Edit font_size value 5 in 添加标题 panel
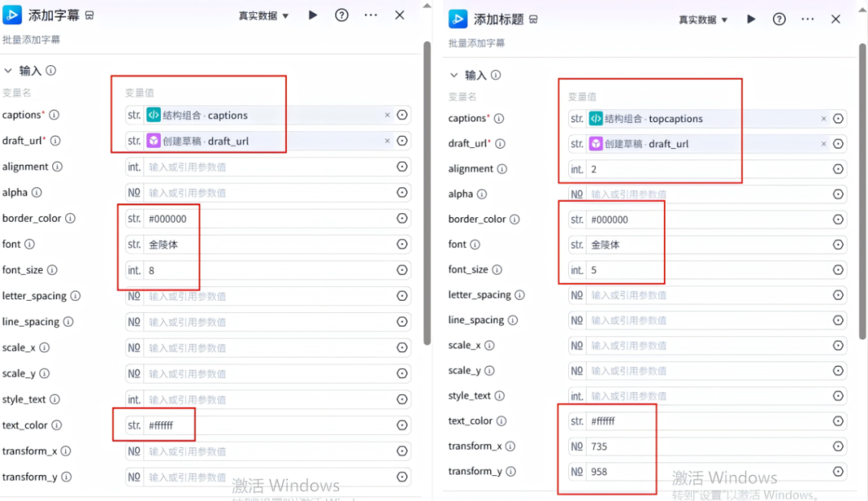 (707, 270)
